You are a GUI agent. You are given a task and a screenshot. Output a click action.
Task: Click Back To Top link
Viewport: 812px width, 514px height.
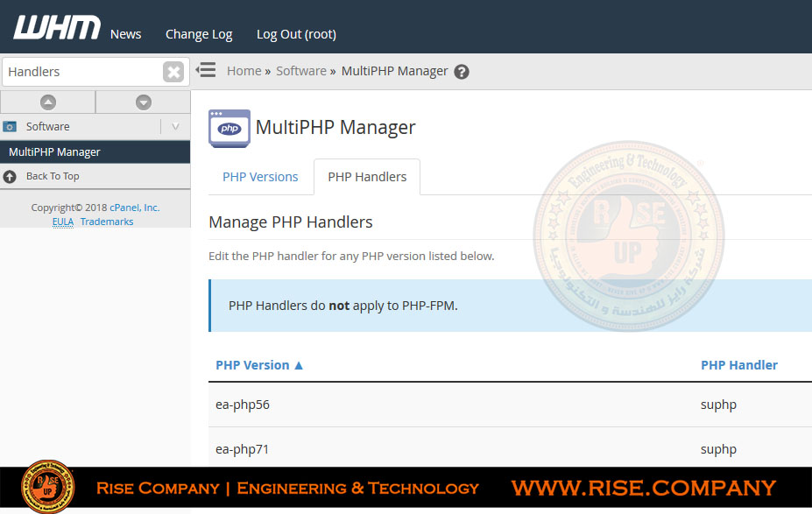click(53, 177)
